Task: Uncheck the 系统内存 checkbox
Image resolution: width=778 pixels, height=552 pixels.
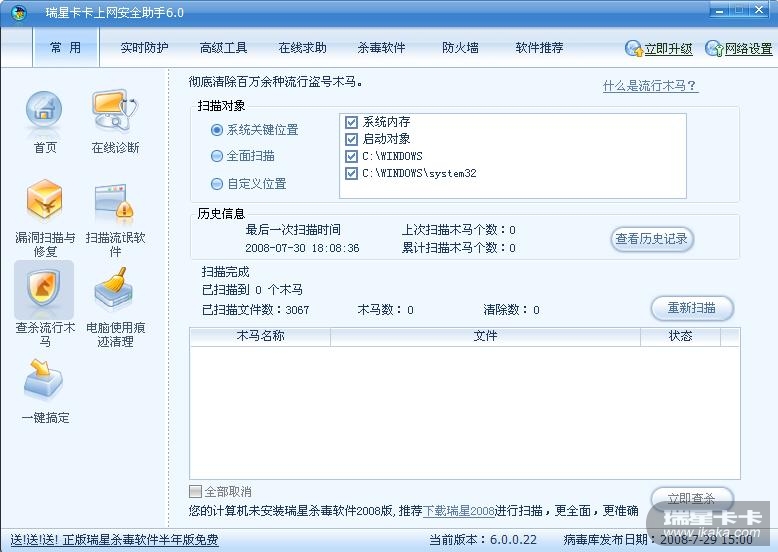Action: [351, 122]
